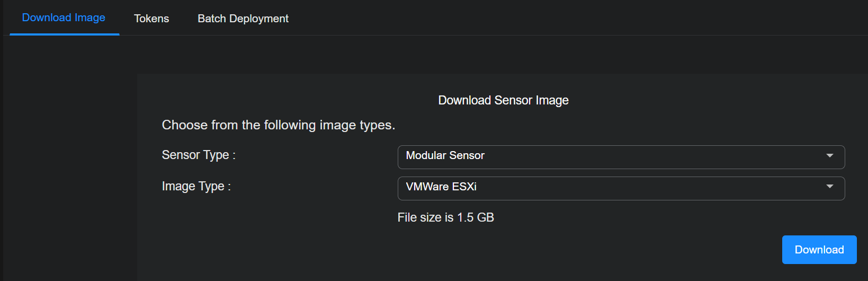Click the blue underline below Download Image tab
The height and width of the screenshot is (281, 868).
[64, 34]
